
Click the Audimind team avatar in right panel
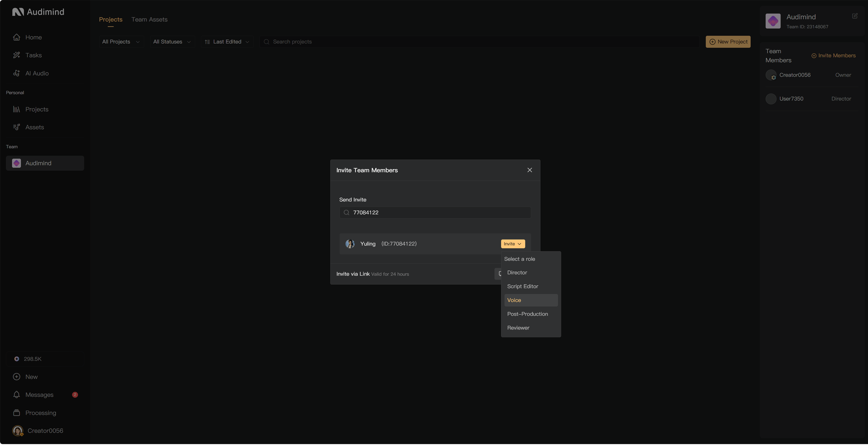tap(773, 21)
